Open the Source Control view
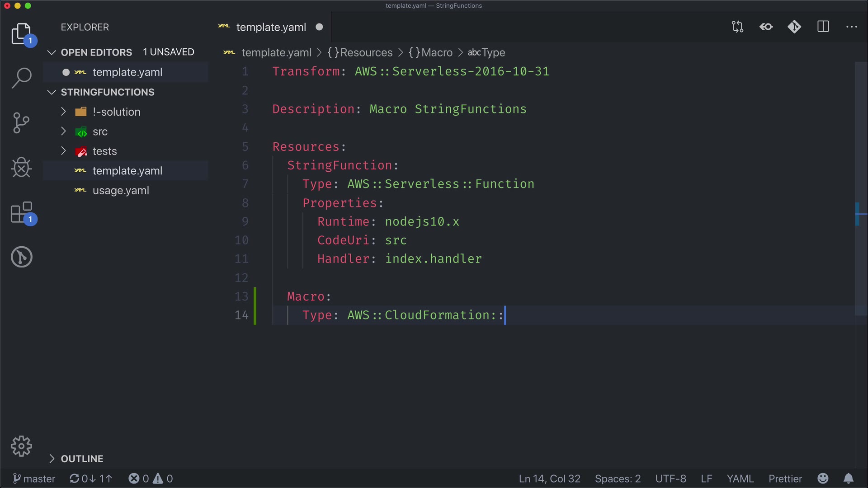This screenshot has width=868, height=488. [21, 123]
